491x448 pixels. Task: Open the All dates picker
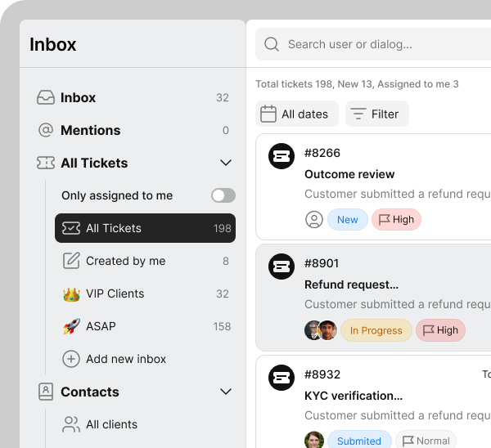pyautogui.click(x=295, y=114)
